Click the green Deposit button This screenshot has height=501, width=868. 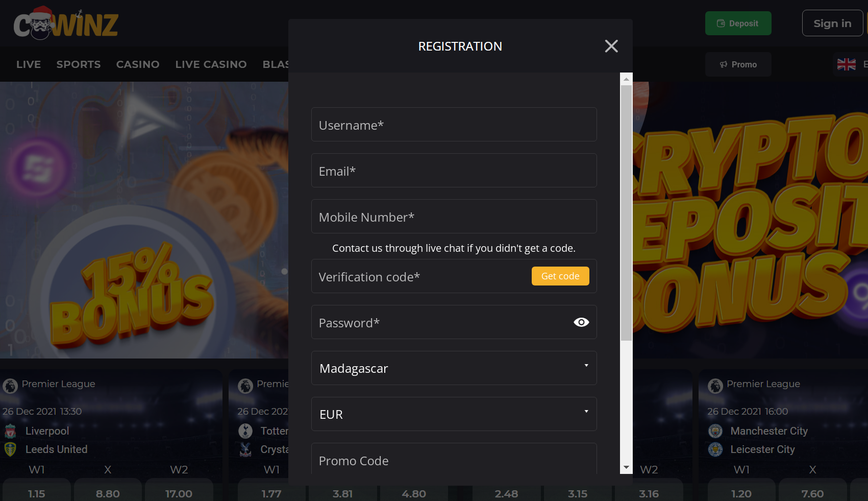738,23
